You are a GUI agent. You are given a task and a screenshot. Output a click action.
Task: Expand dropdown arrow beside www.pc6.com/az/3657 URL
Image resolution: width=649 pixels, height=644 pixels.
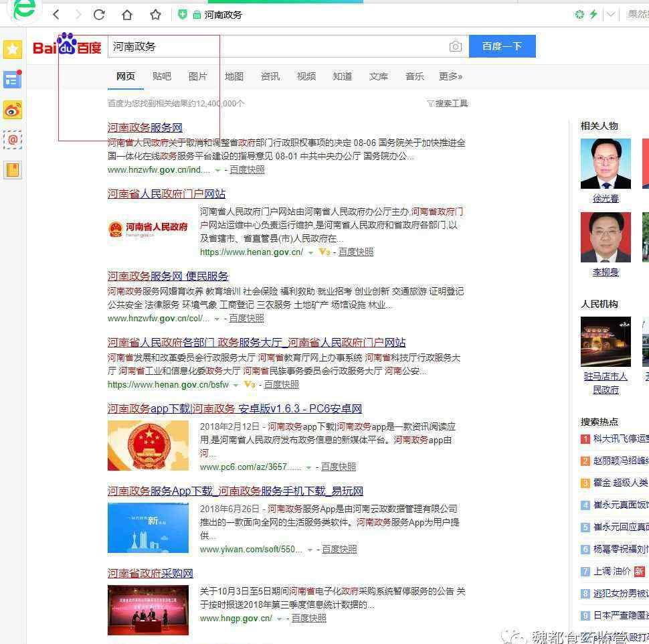pos(308,467)
